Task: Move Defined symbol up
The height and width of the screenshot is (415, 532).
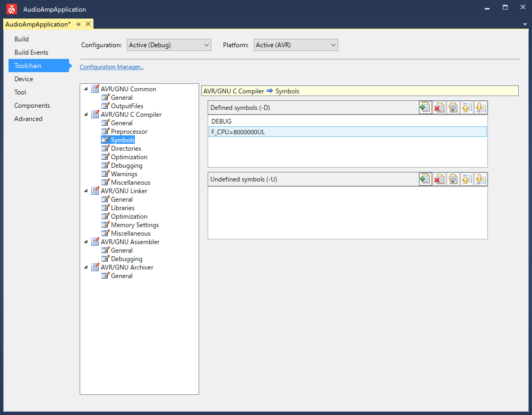Action: coord(467,108)
